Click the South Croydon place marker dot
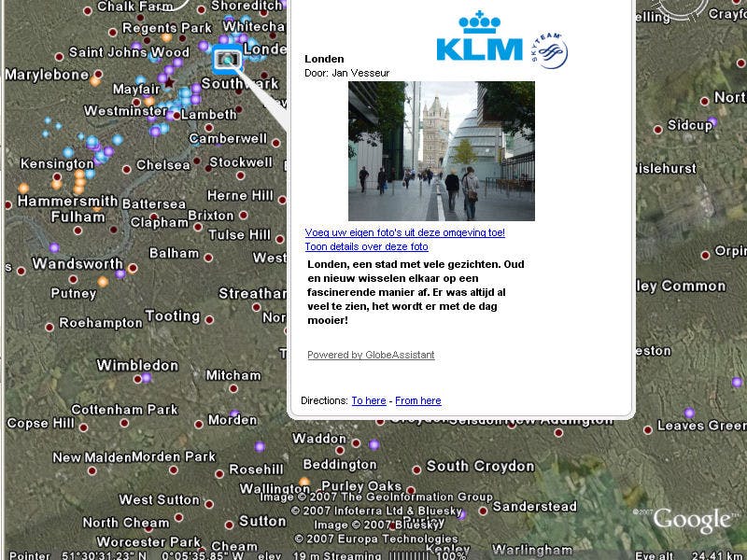The height and width of the screenshot is (560, 747). pyautogui.click(x=416, y=469)
